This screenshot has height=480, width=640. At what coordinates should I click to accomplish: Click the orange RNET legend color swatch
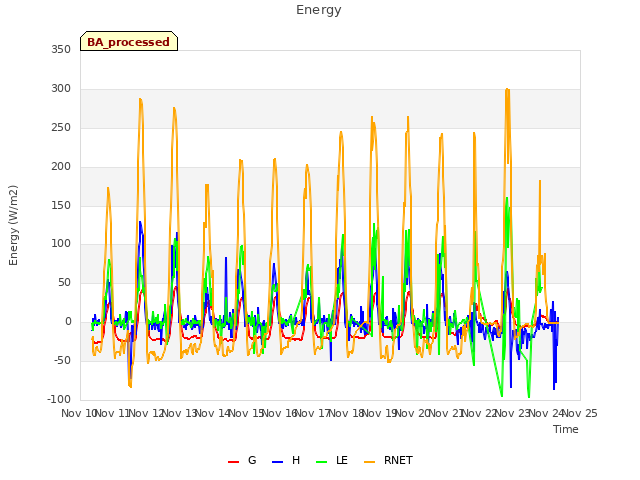pos(369,462)
